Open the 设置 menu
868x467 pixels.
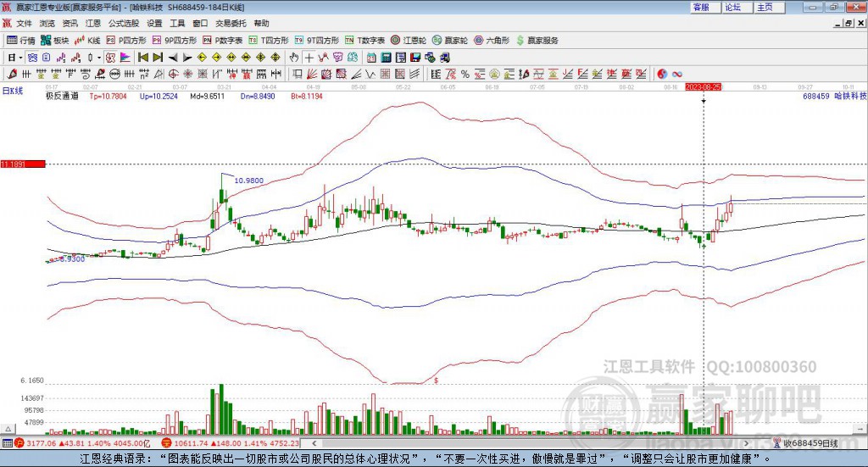click(x=154, y=23)
